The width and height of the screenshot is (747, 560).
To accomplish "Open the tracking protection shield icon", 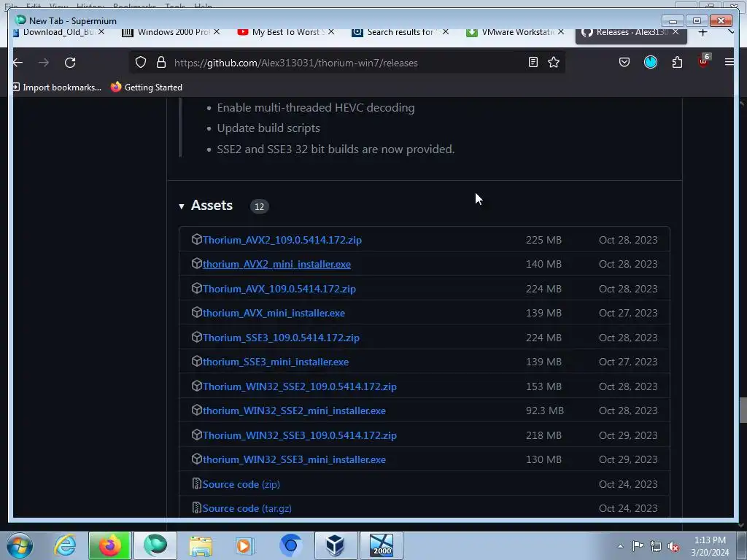I will 141,63.
